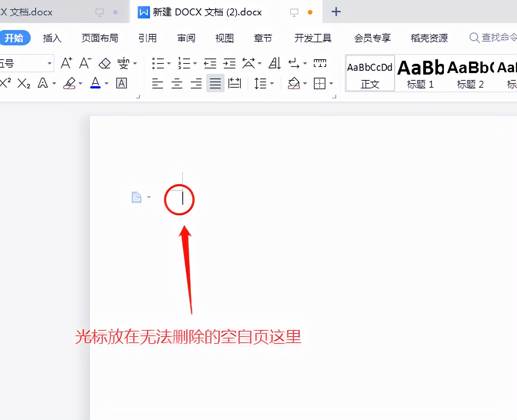
Task: Insert a bulleted list
Action: pyautogui.click(x=158, y=63)
